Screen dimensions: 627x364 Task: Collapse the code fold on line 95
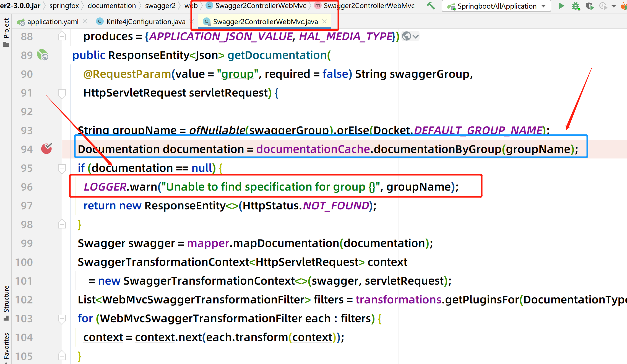62,168
